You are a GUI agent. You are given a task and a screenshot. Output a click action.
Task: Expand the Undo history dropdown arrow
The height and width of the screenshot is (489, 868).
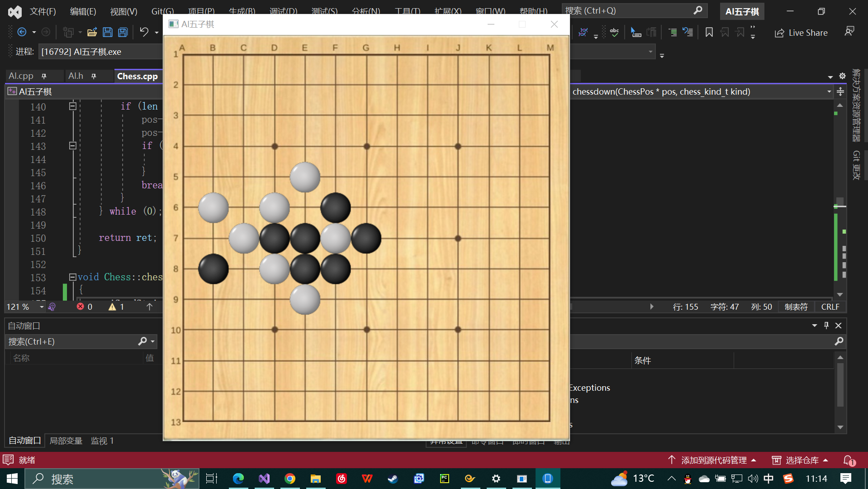pos(157,32)
